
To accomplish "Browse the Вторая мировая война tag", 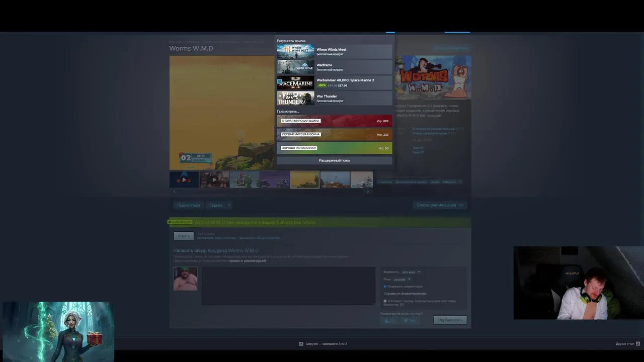I will [x=334, y=121].
